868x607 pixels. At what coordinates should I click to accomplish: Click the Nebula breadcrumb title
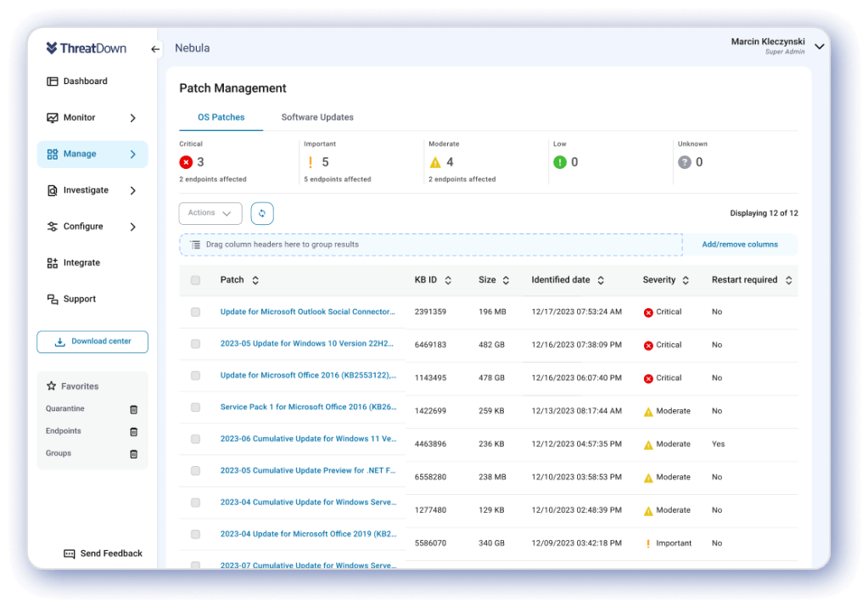(192, 48)
